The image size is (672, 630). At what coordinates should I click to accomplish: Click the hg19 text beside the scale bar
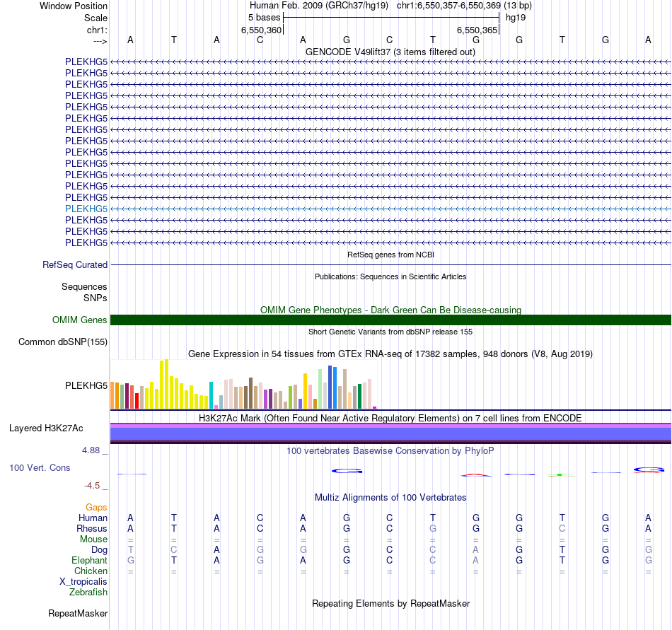coord(516,18)
